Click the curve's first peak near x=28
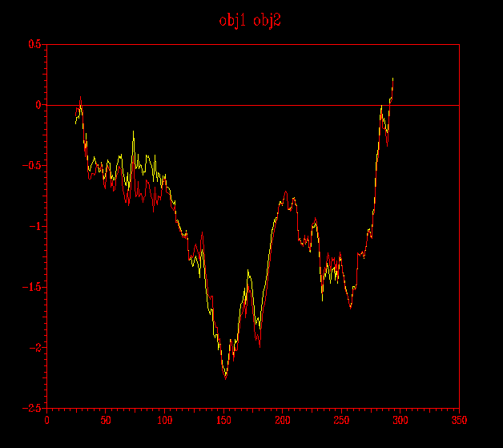 tap(80, 97)
